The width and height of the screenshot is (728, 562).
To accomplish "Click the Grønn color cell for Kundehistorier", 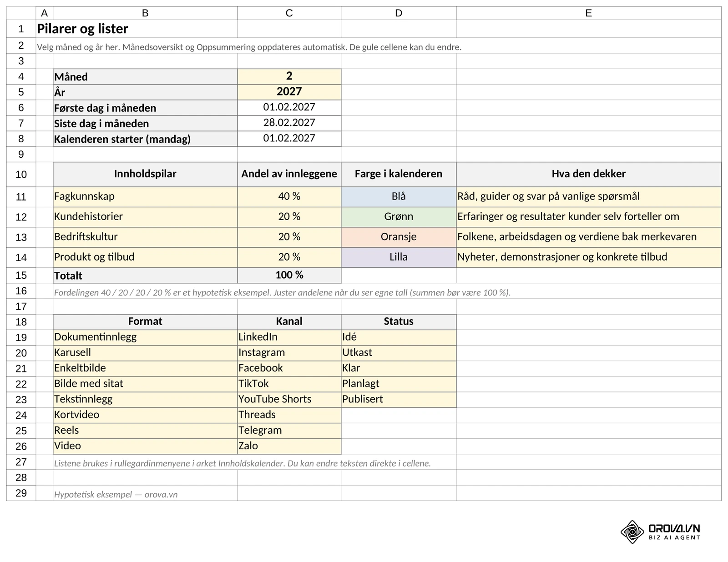I will point(399,217).
